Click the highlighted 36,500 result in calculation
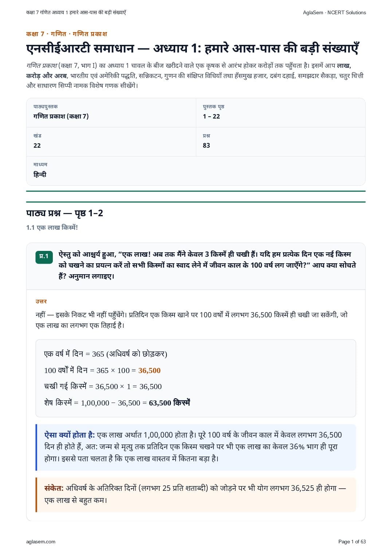 click(x=149, y=370)
